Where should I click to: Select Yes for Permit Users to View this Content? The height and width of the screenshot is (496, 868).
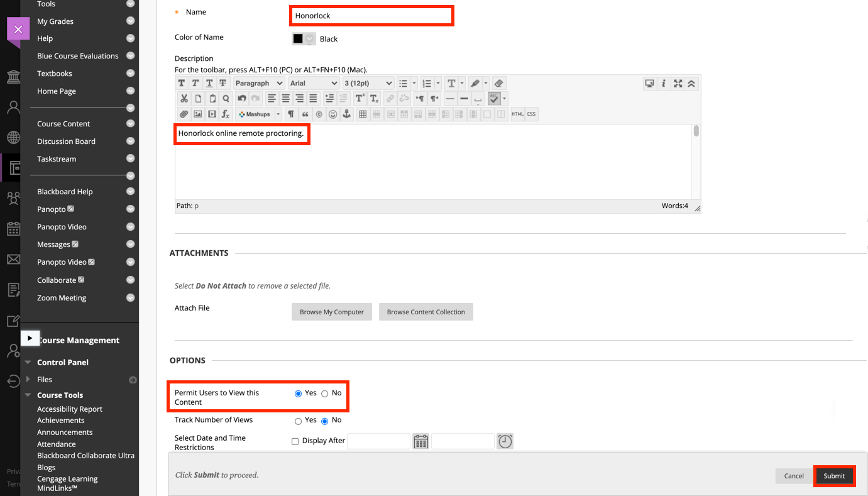pos(298,394)
